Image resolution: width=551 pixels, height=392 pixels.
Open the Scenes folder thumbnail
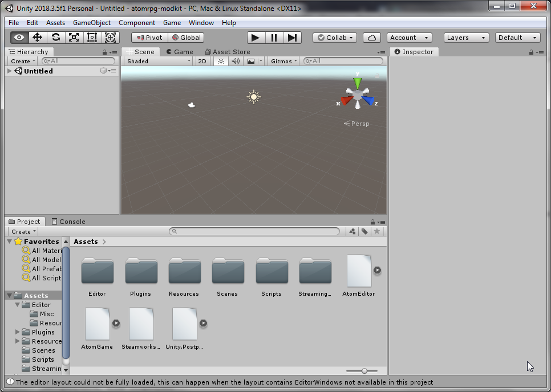(228, 272)
